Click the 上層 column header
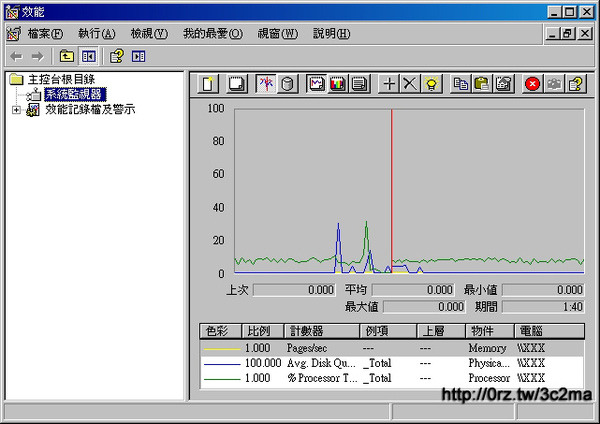600x424 pixels. (x=441, y=331)
